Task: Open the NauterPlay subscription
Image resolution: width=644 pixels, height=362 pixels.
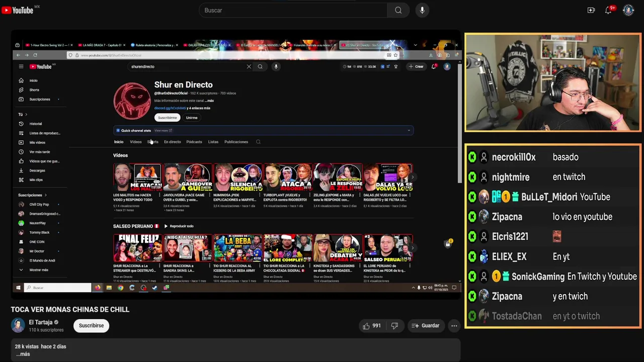Action: [37, 223]
